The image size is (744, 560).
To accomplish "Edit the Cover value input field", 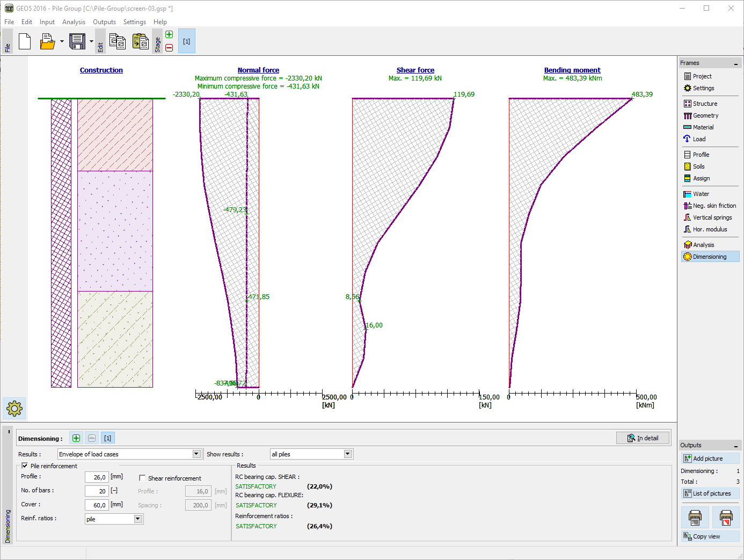I will pos(96,504).
